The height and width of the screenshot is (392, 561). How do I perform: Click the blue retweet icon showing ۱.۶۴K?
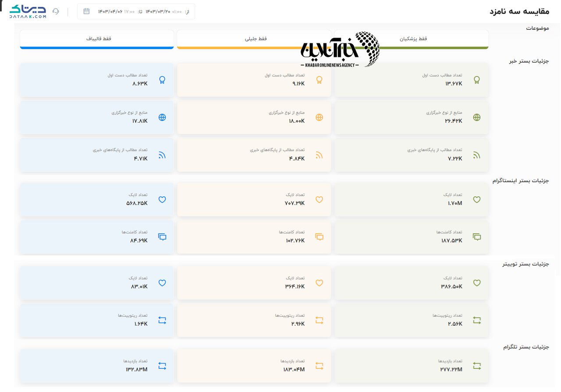[x=162, y=320]
